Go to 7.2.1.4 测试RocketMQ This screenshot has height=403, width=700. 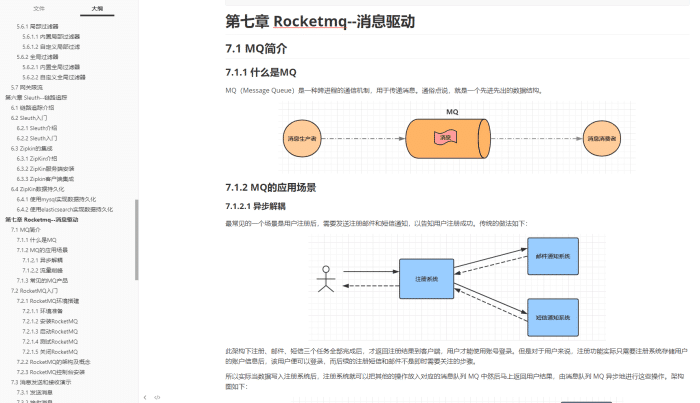[50, 341]
